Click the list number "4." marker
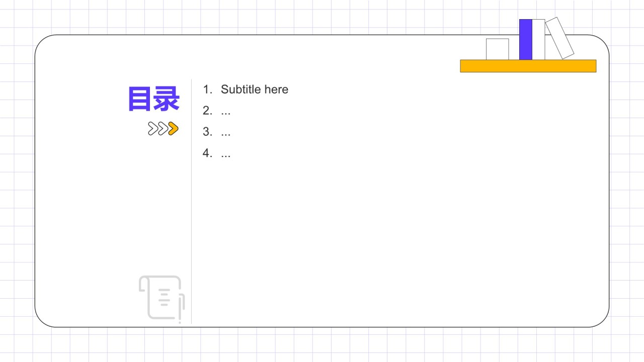 point(208,153)
